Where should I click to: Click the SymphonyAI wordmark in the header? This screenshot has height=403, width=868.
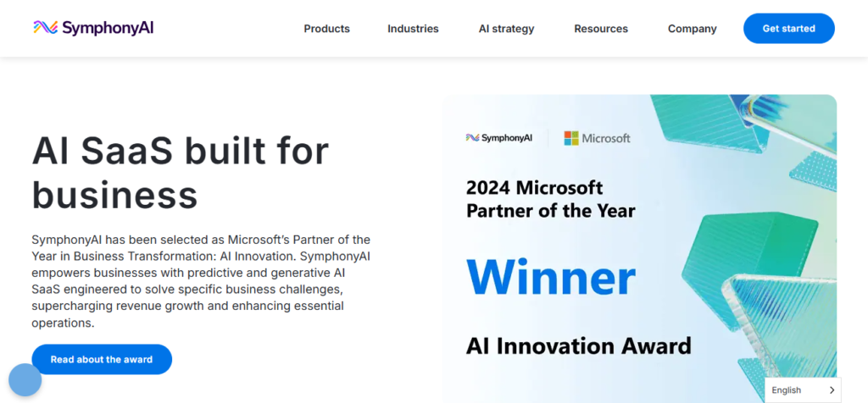(x=108, y=28)
